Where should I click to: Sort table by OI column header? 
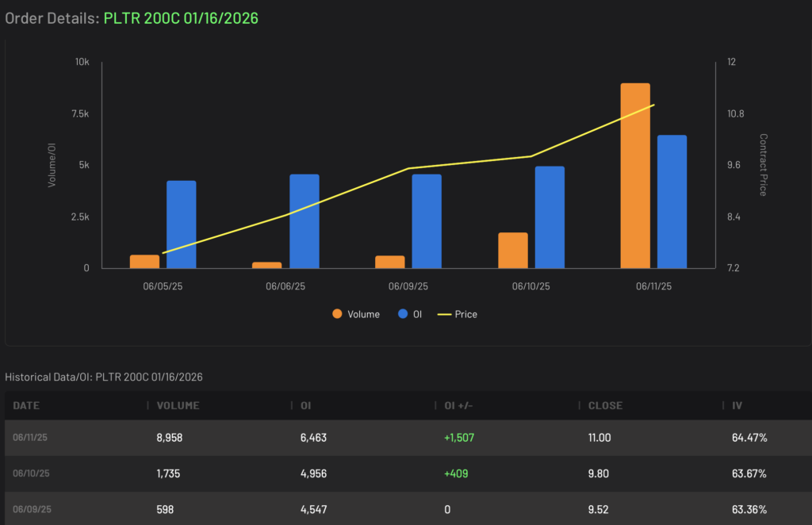point(305,405)
